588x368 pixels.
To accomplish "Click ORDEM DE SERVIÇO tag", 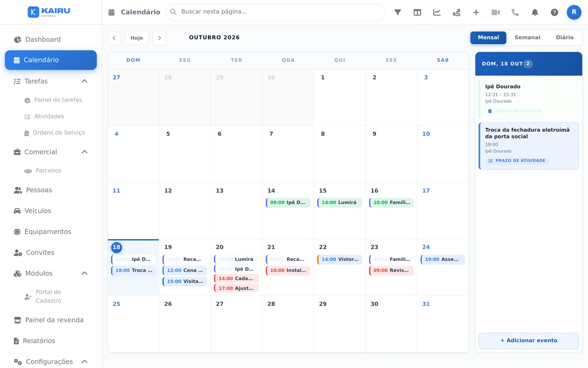I will coord(514,111).
